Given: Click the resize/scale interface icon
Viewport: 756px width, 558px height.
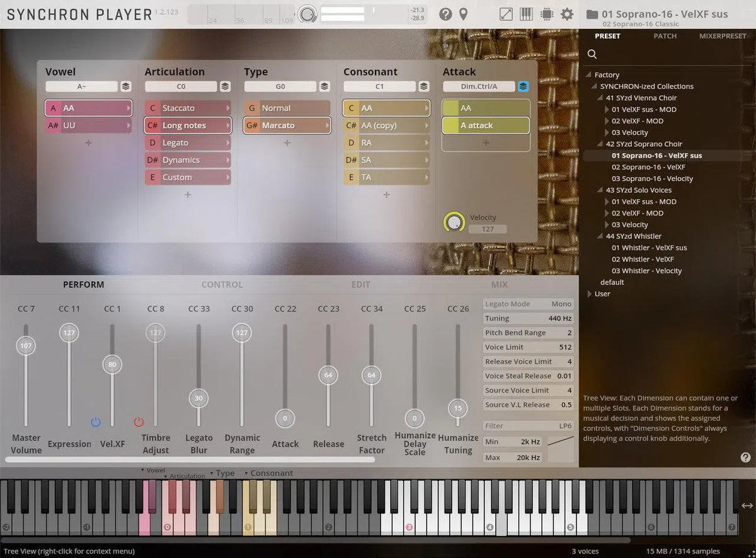Looking at the screenshot, I should (x=505, y=14).
